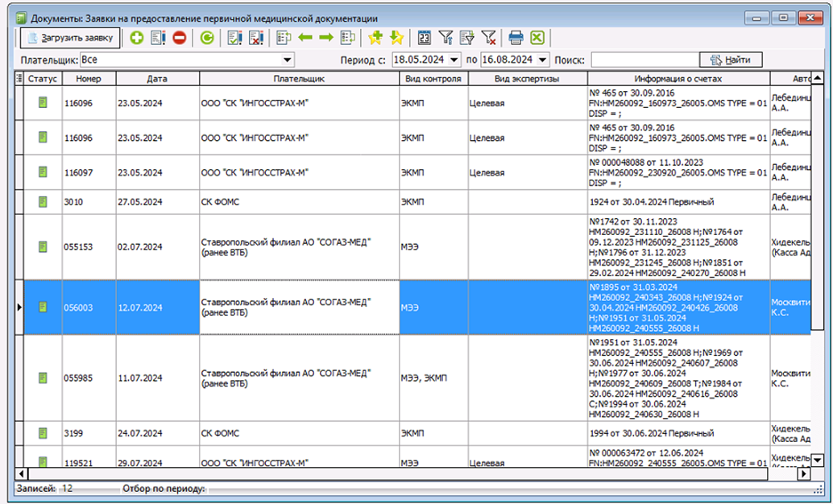Click horizontal scrollbar right arrow

click(804, 473)
